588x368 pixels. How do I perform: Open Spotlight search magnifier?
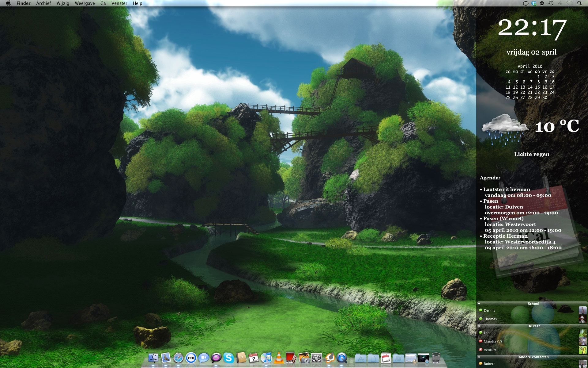579,3
